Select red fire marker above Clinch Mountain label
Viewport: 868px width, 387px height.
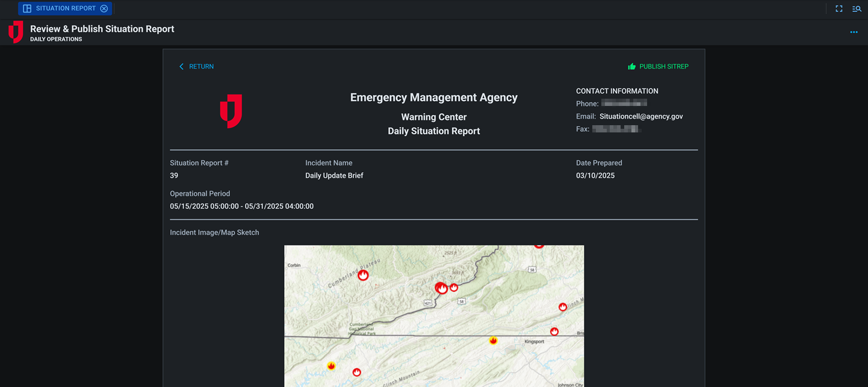pyautogui.click(x=356, y=372)
